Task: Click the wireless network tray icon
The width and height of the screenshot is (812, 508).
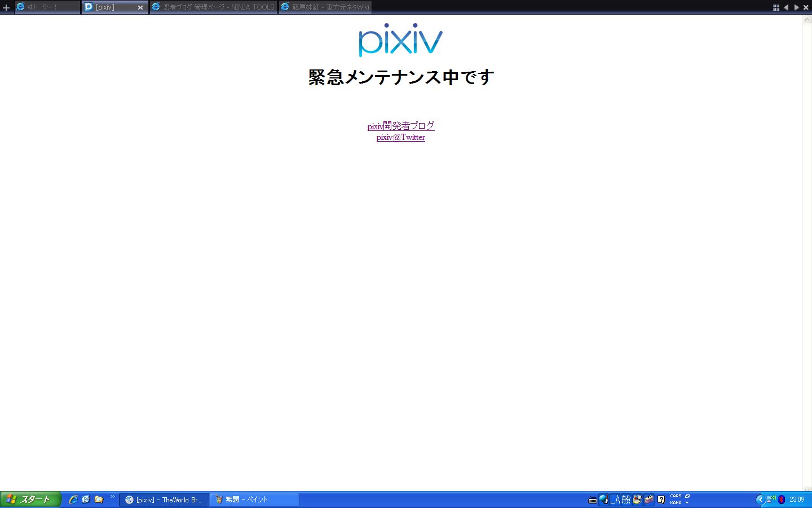Action: pos(771,500)
